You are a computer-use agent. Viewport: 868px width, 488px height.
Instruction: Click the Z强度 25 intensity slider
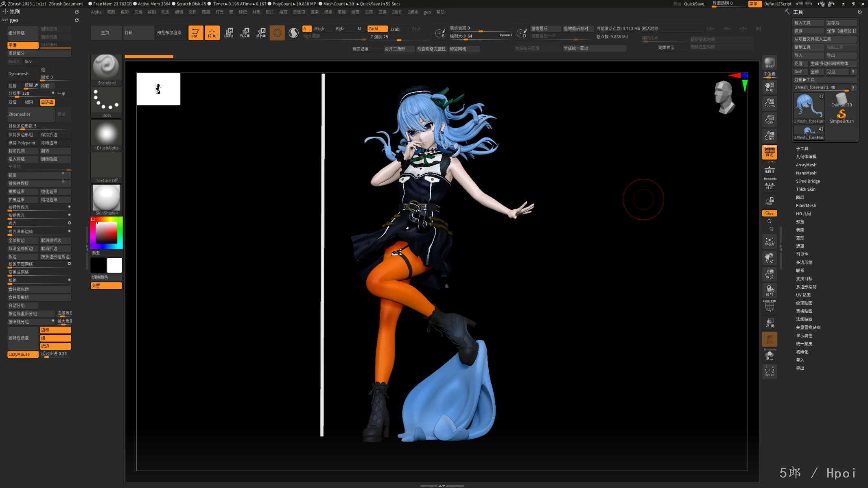click(399, 37)
